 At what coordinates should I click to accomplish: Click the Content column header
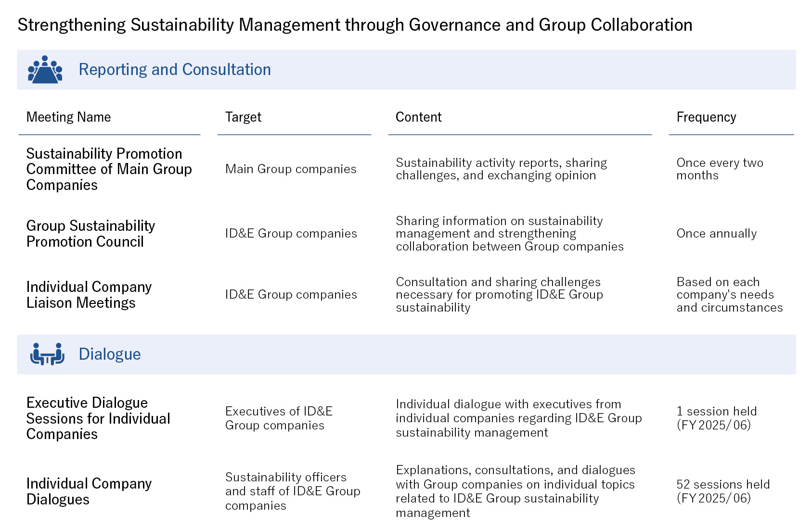418,117
